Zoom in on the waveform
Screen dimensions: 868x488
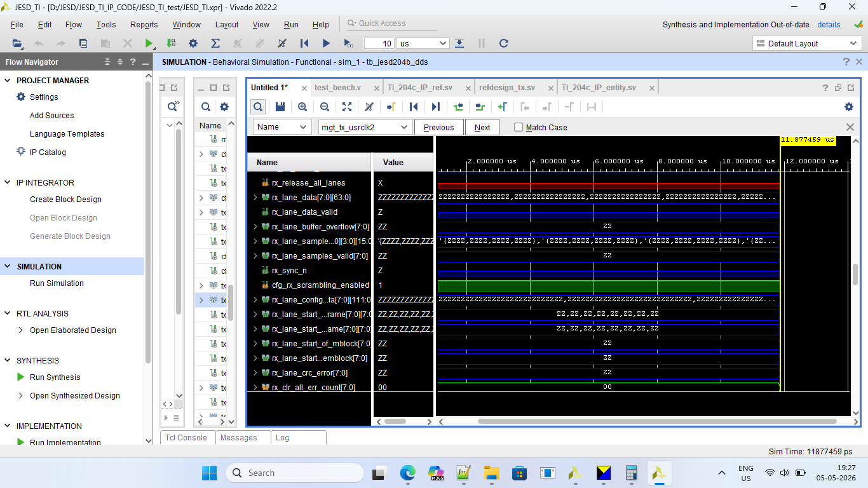pyautogui.click(x=302, y=107)
